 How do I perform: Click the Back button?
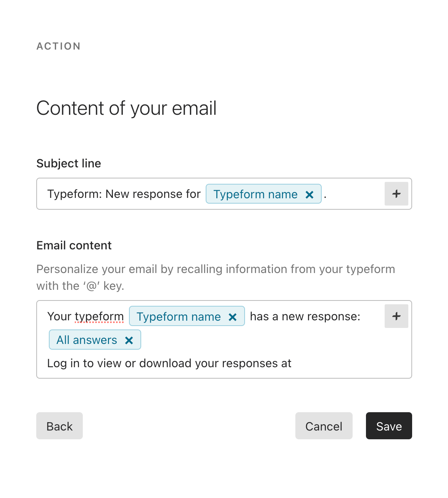pos(60,426)
